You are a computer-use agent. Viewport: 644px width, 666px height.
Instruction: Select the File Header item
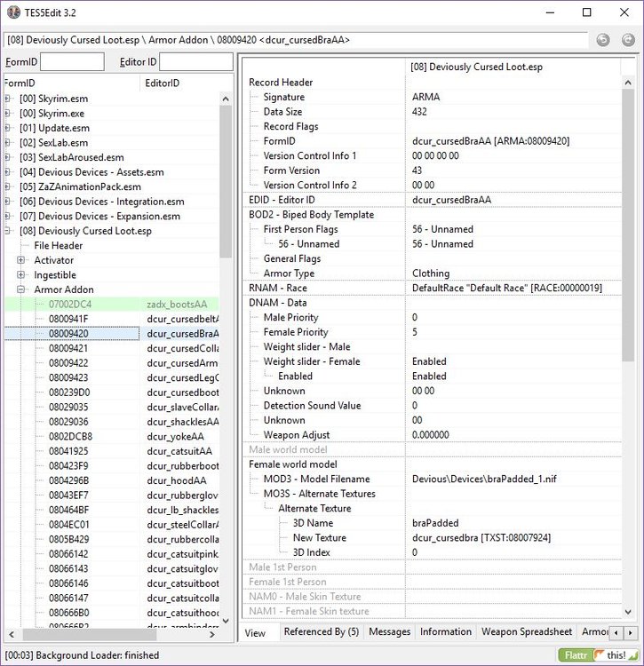[59, 245]
